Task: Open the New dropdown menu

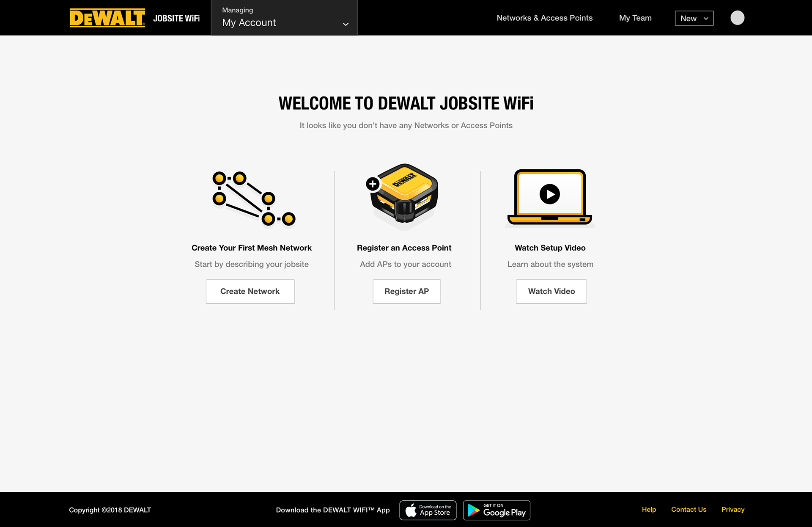Action: pos(694,18)
